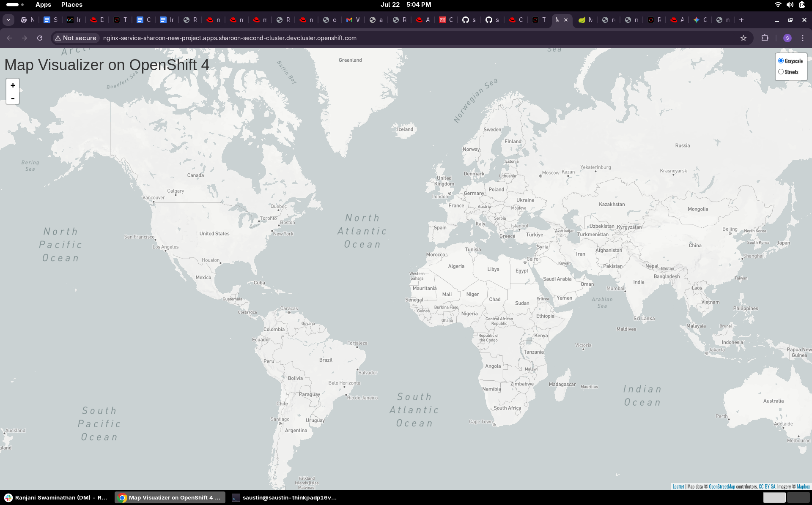The width and height of the screenshot is (812, 505).
Task: Open the browser extensions menu
Action: 765,38
